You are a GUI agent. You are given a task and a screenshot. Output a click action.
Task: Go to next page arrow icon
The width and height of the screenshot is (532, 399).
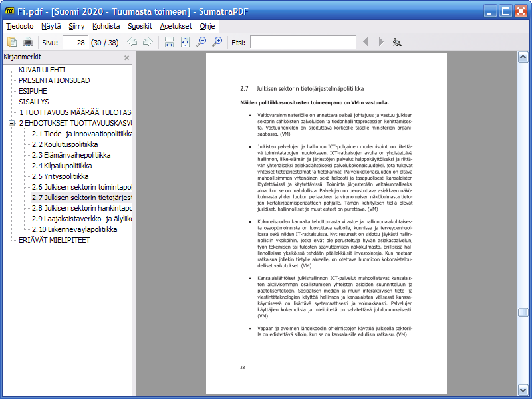(x=148, y=42)
